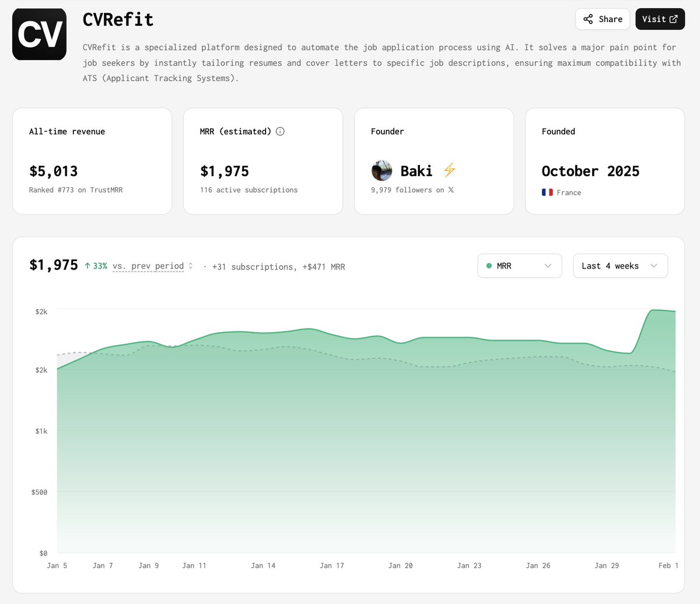Screen dimensions: 700x604
Task: Open the Visit external link button
Action: coord(660,19)
